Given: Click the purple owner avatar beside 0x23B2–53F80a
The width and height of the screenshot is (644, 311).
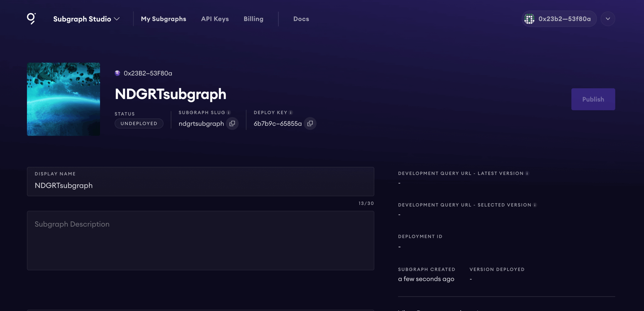Looking at the screenshot, I should (117, 73).
